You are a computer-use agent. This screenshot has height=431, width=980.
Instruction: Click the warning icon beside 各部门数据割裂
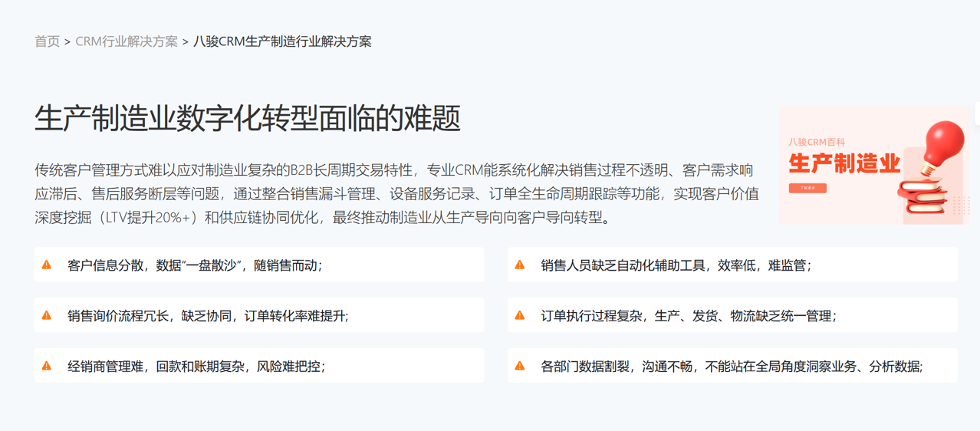point(520,366)
